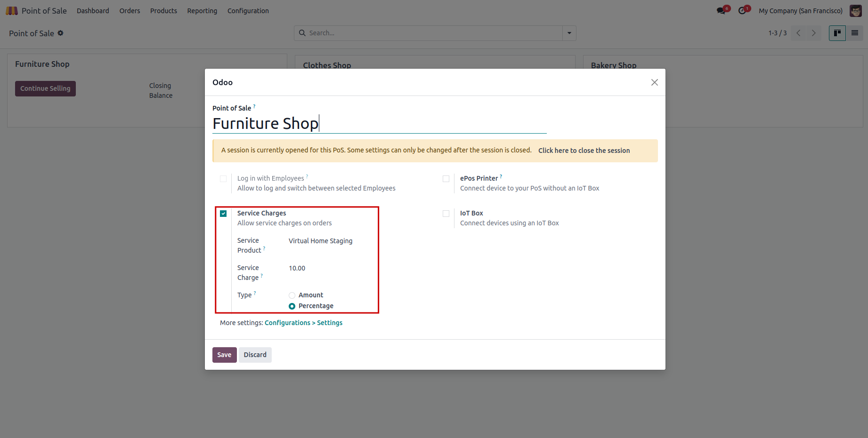Click the IoT Box label
The image size is (868, 438).
coord(471,213)
